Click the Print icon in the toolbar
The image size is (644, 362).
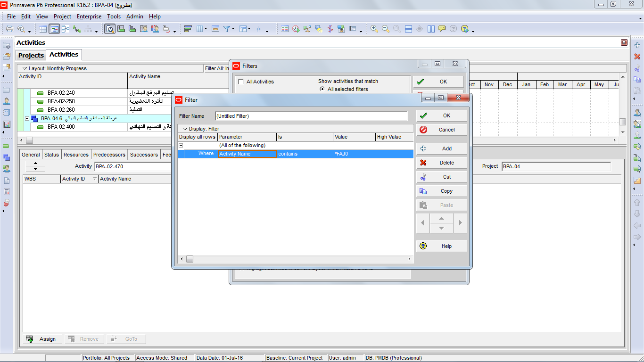pos(9,29)
